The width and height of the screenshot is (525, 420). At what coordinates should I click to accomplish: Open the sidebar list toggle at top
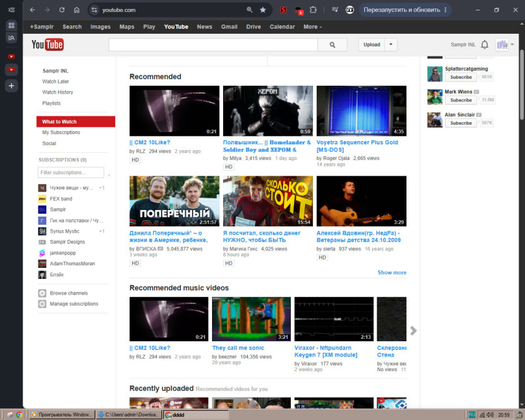click(11, 10)
